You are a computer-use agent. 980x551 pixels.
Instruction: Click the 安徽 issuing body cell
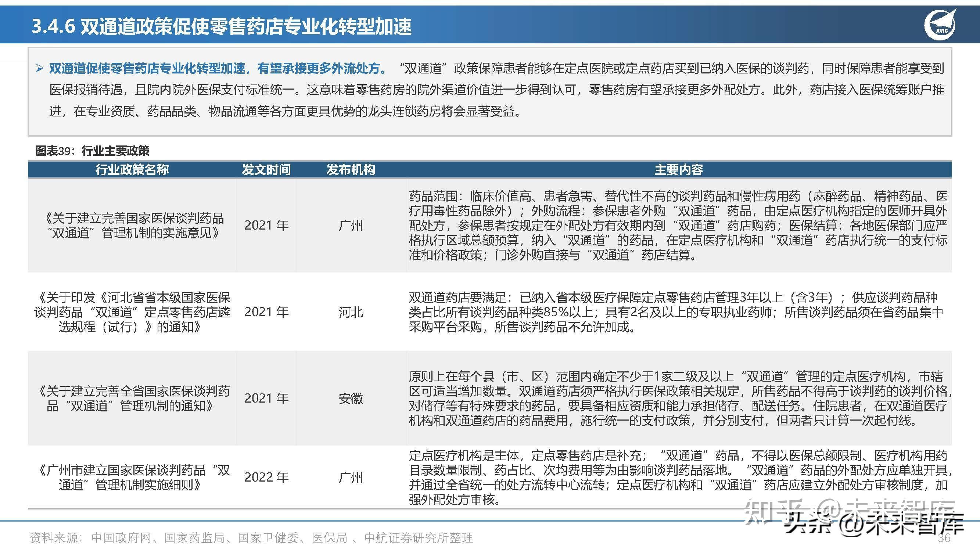click(x=351, y=399)
